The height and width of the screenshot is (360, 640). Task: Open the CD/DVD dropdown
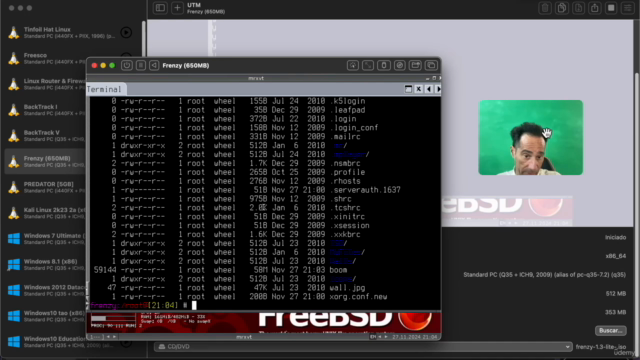point(362,347)
